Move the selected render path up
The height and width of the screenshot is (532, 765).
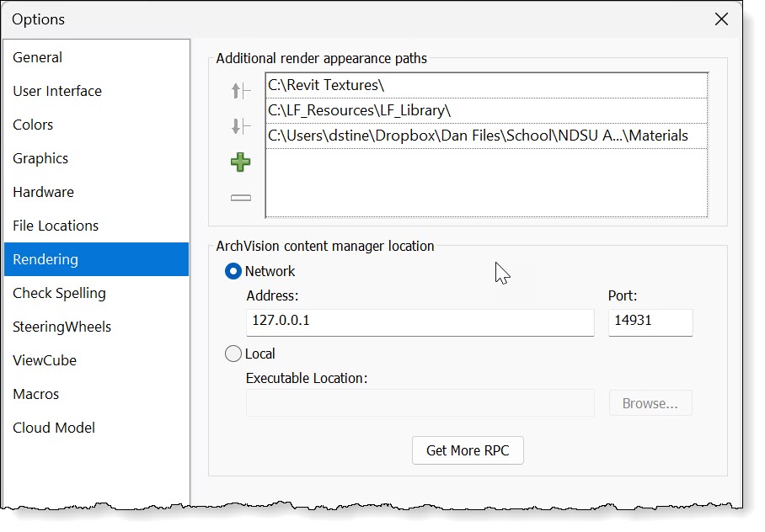coord(239,90)
